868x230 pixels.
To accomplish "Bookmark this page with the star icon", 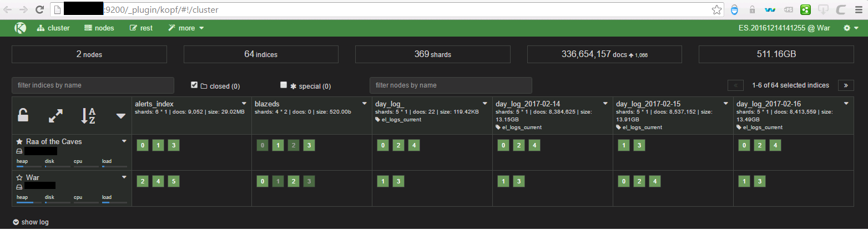I will click(717, 9).
